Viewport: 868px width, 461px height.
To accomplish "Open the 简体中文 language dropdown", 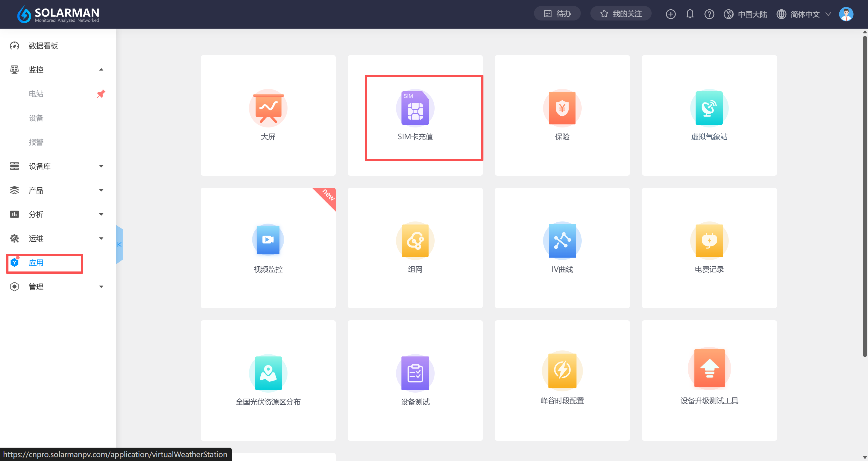I will [805, 14].
